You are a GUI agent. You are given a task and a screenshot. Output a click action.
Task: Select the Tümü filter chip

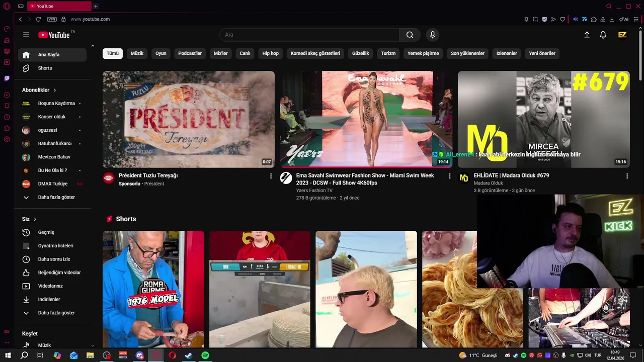coord(113,53)
